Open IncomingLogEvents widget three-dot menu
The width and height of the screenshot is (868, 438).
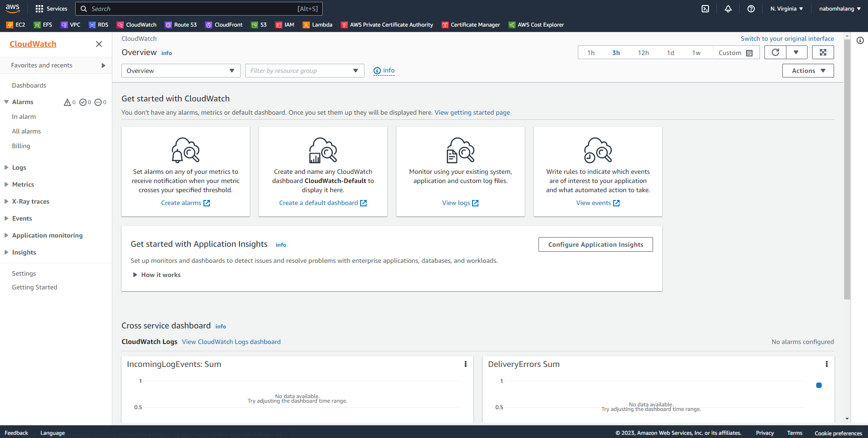point(466,364)
